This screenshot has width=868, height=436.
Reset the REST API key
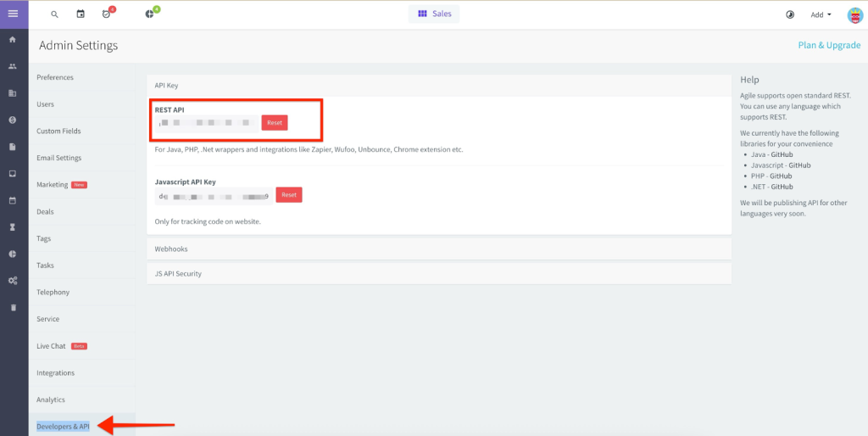tap(275, 123)
